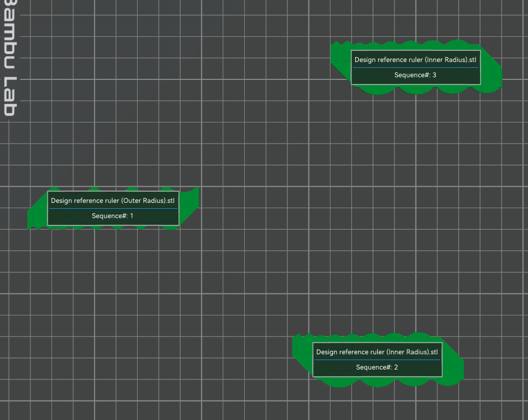Viewport: 528px width, 420px height.
Task: Click the Sequence#: 3 label
Action: pos(415,75)
